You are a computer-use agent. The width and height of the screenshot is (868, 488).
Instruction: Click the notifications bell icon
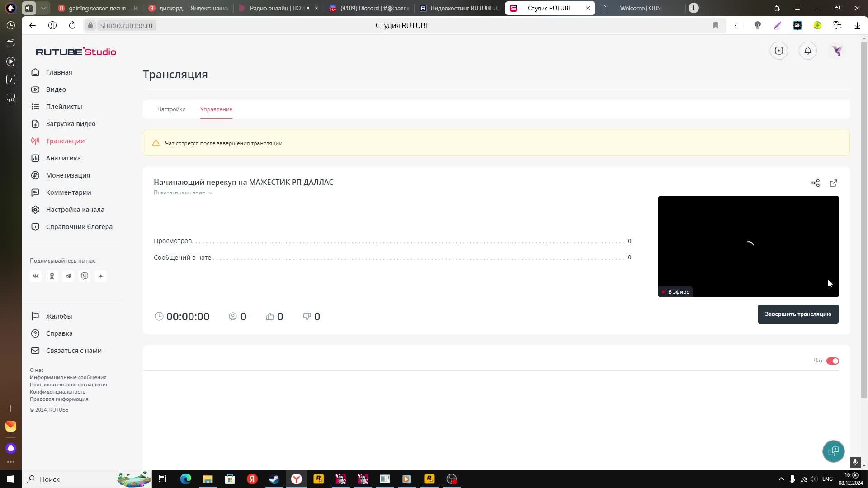point(807,51)
